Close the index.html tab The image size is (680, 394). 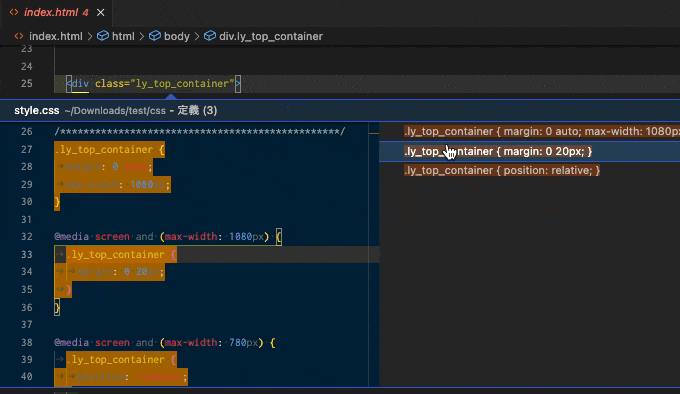(x=101, y=13)
